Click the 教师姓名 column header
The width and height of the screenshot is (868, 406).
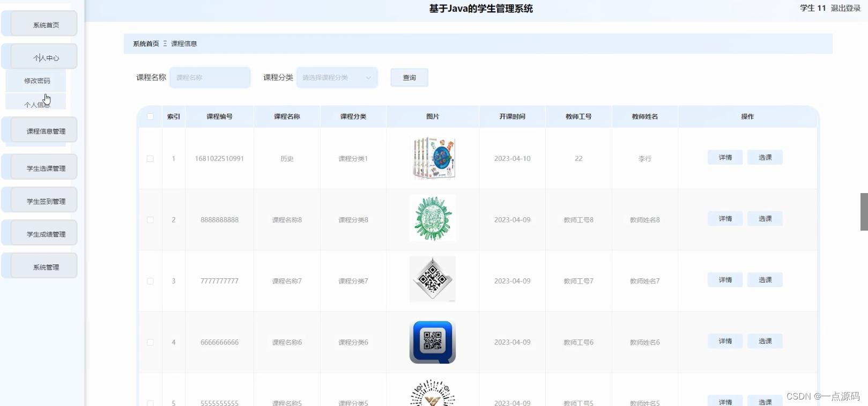645,116
